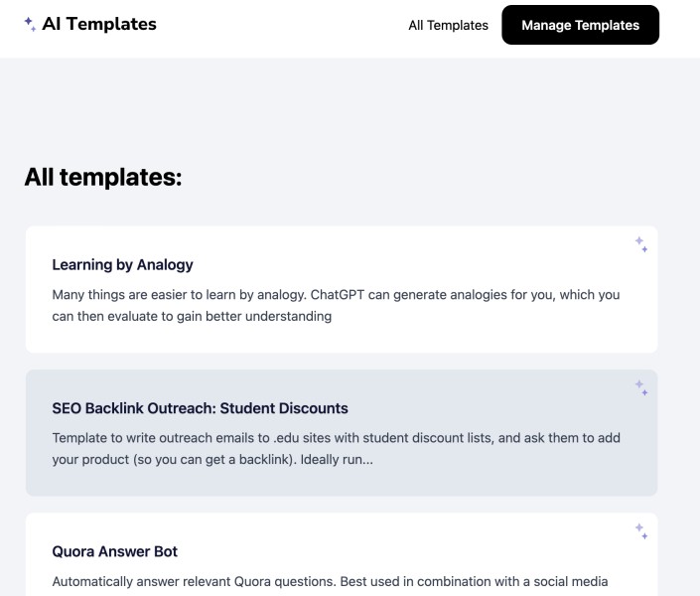Click the AI Templates brand title

(99, 24)
